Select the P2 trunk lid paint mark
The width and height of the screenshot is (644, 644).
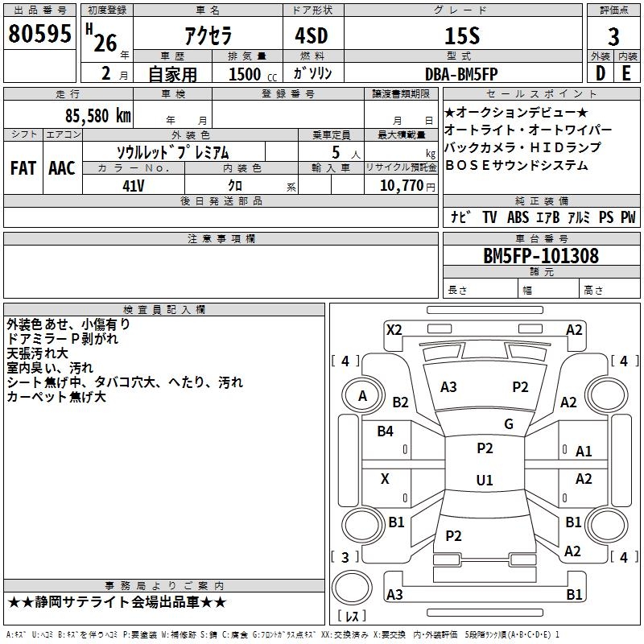[x=453, y=535]
